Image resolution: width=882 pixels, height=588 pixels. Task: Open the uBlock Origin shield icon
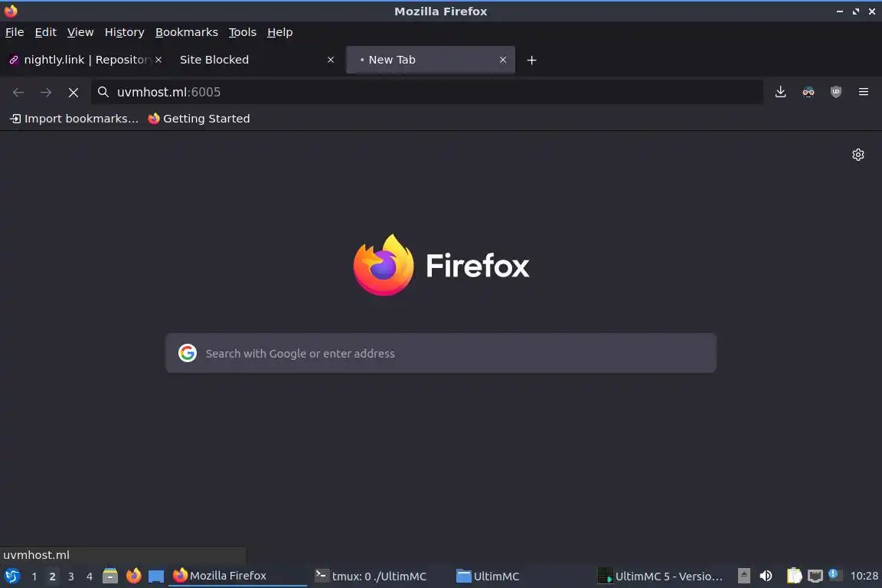tap(836, 92)
